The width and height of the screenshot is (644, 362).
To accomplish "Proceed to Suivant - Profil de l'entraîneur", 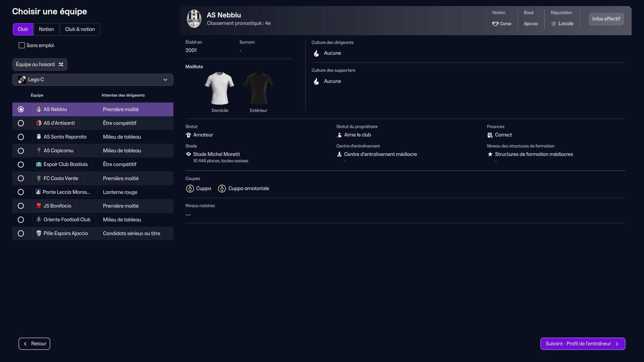I will 583,344.
